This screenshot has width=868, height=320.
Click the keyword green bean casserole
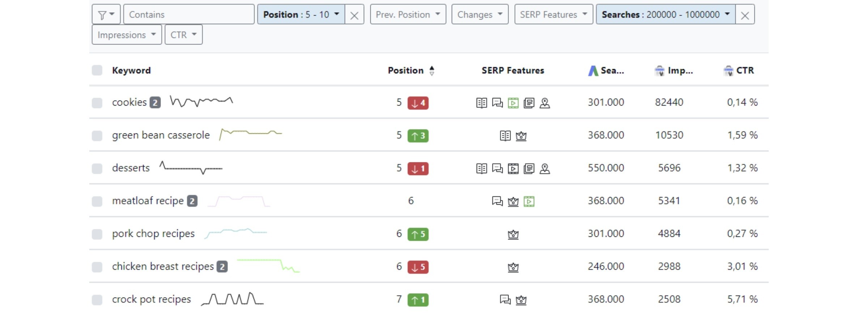point(161,135)
